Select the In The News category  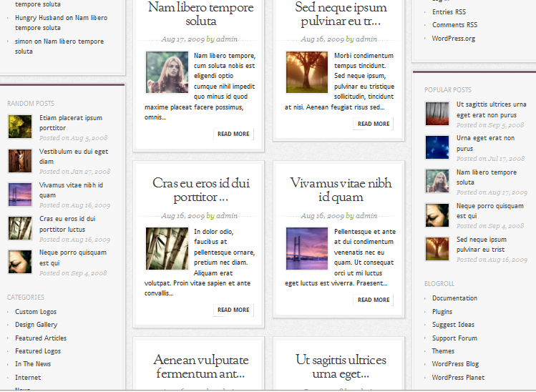pyautogui.click(x=33, y=364)
